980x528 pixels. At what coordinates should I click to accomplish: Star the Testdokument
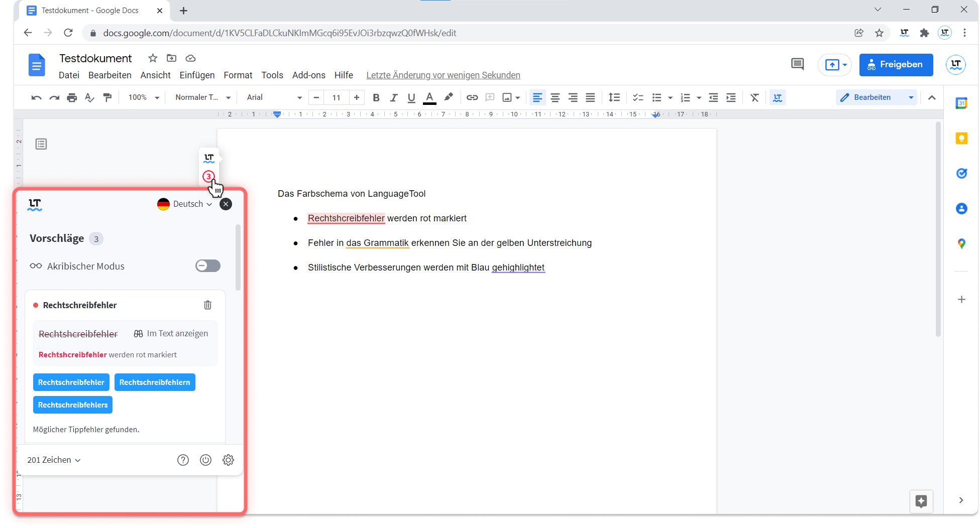(153, 58)
